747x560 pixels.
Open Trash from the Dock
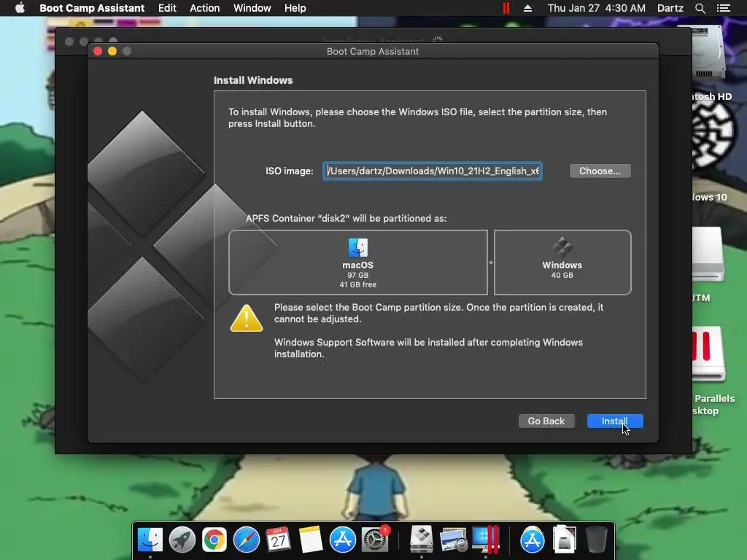coord(596,540)
